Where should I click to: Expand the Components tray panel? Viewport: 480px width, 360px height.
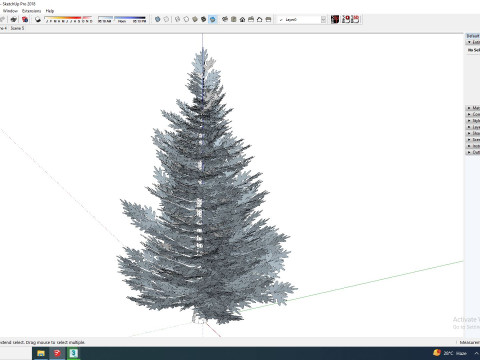coord(473,114)
